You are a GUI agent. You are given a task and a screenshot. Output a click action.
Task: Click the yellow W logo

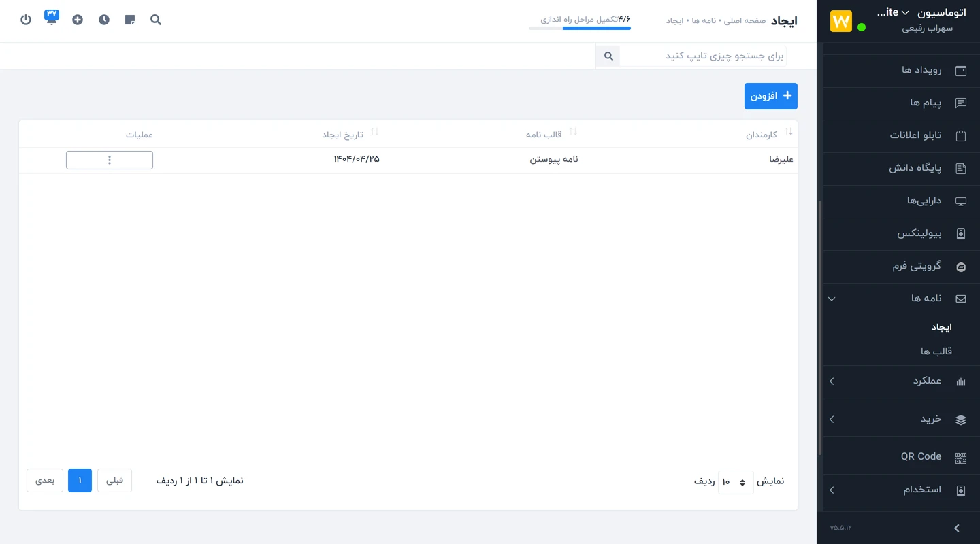coord(841,21)
